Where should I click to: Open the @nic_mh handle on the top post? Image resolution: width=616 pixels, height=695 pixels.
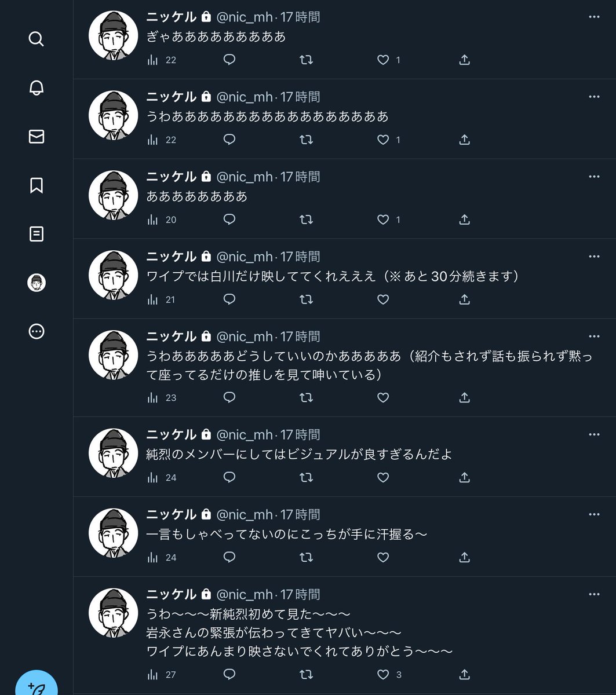(x=244, y=17)
